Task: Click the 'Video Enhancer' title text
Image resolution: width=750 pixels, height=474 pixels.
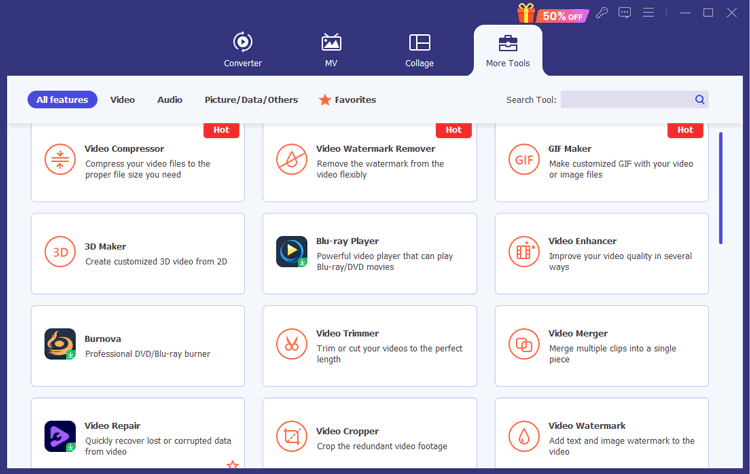Action: tap(582, 241)
